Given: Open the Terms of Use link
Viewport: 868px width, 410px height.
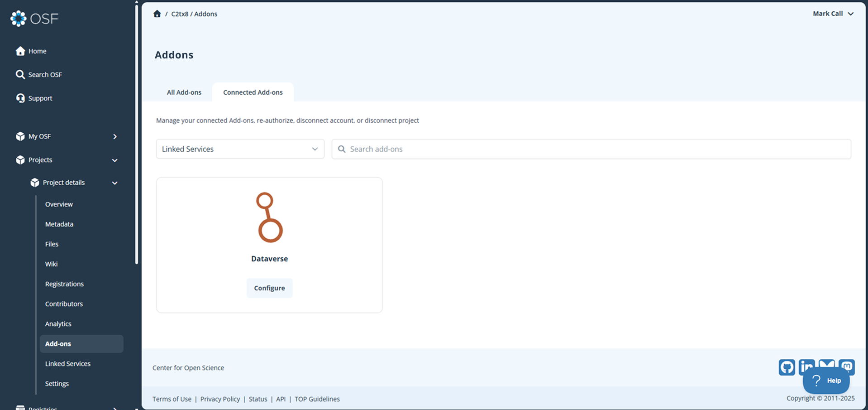Looking at the screenshot, I should [x=172, y=399].
